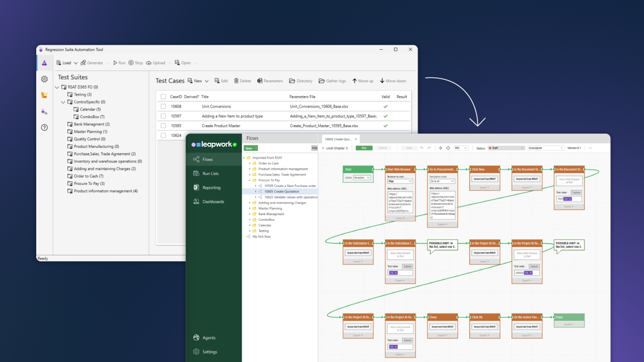This screenshot has width=644, height=362.
Task: Click the Agents icon in sidebar
Action: pyautogui.click(x=196, y=337)
